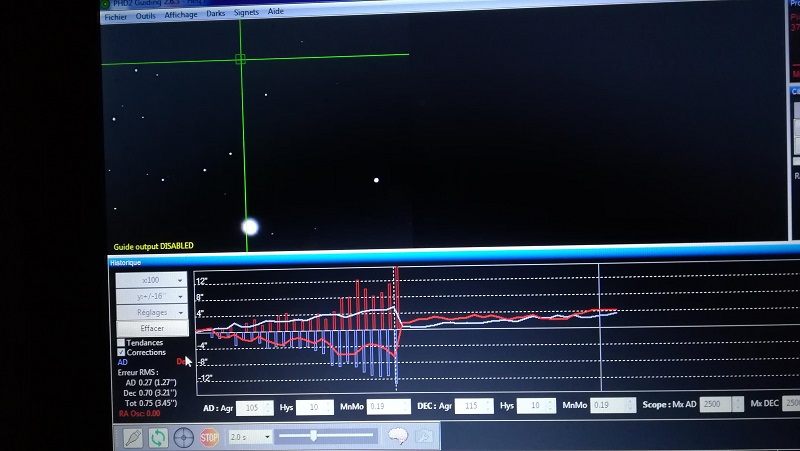Click the Effacer button
Viewport: 800px width, 451px height.
(x=152, y=328)
